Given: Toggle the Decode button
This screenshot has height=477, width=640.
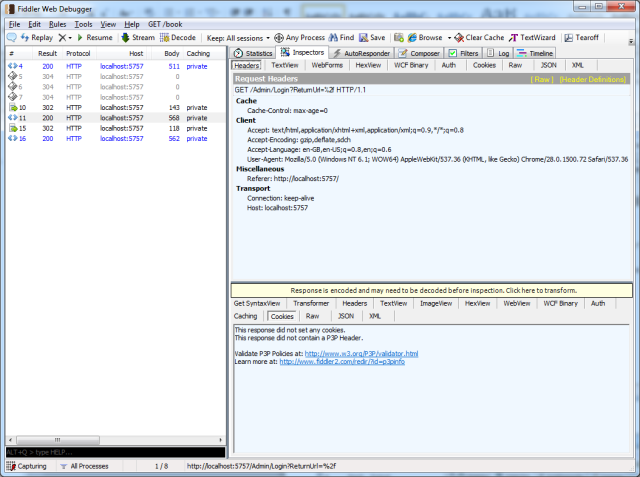Looking at the screenshot, I should pyautogui.click(x=178, y=38).
